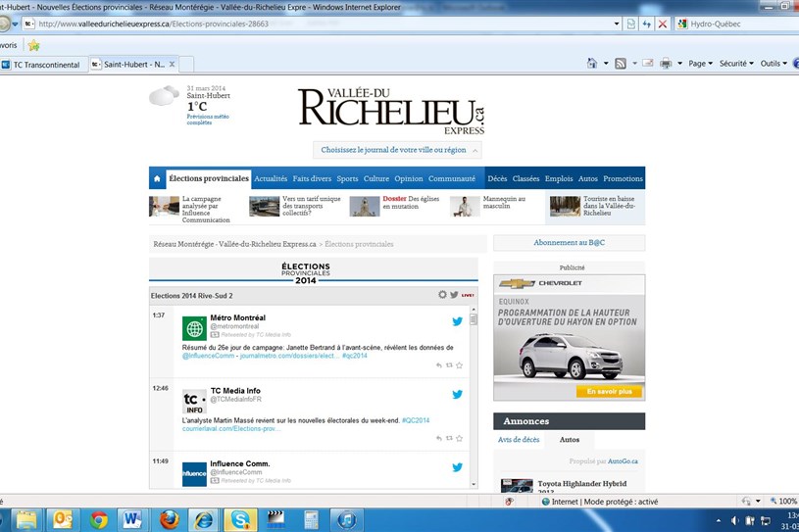
Task: Click the Stop loading red X icon
Action: pyautogui.click(x=662, y=24)
